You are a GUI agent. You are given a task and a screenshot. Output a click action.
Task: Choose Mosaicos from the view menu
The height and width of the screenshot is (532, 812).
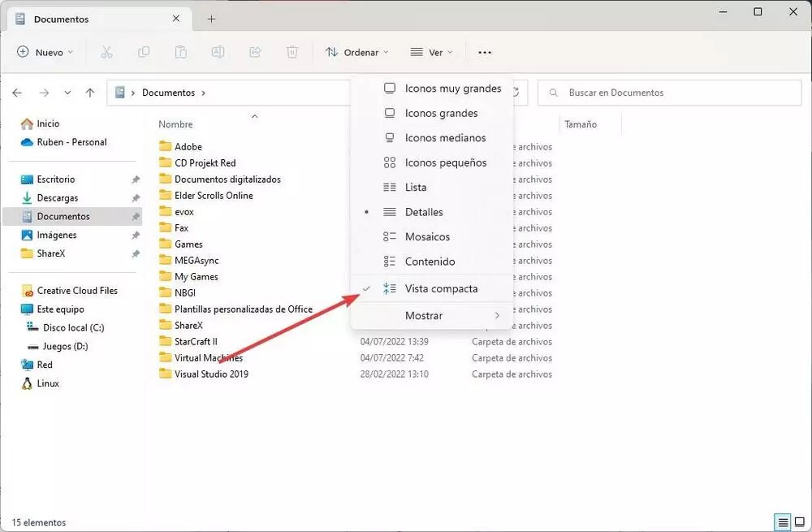coord(427,237)
